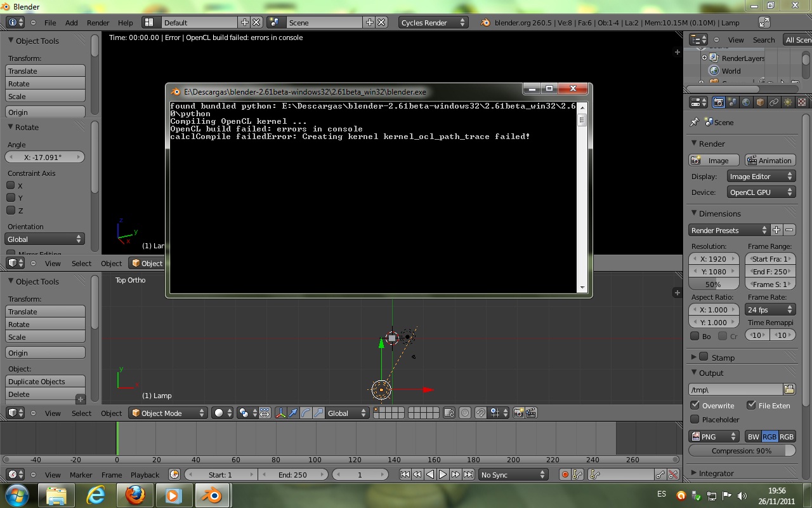Click the lower Delete button
This screenshot has height=508, width=812.
tap(46, 394)
